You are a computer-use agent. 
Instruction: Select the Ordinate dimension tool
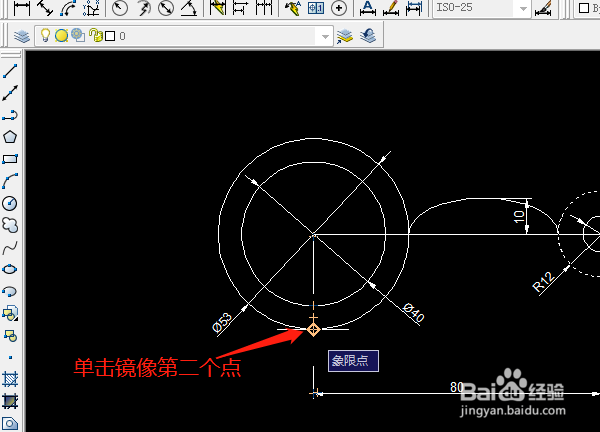tap(91, 8)
